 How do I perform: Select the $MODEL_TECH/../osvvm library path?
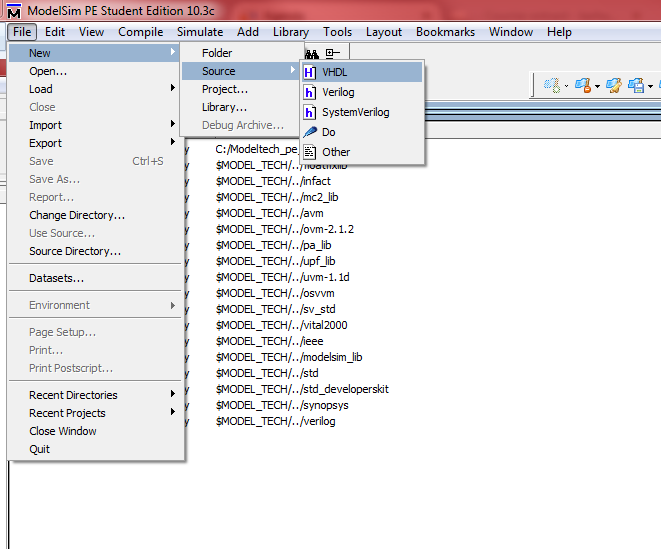(275, 293)
